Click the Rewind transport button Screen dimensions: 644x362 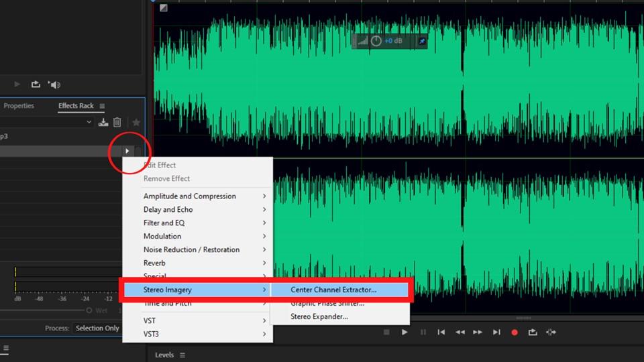(460, 332)
